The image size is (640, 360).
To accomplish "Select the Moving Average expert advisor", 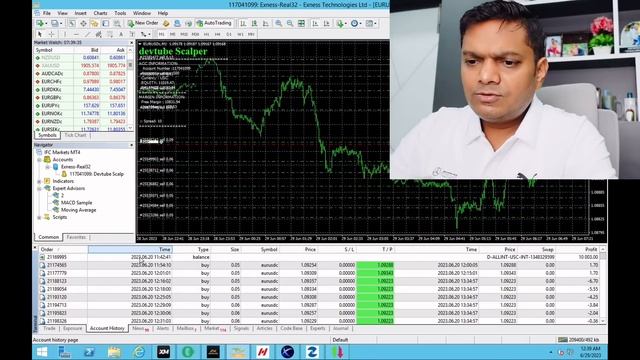I will [78, 210].
